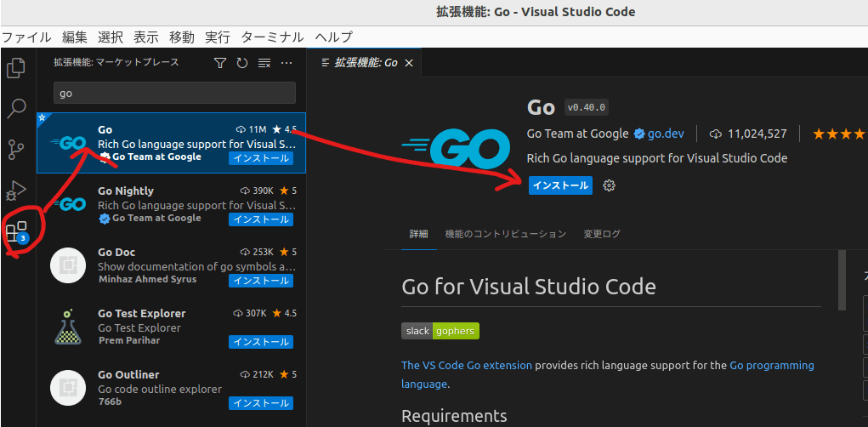Click Go Test Explorer's 4.5 rating
This screenshot has width=868, height=427.
285,314
